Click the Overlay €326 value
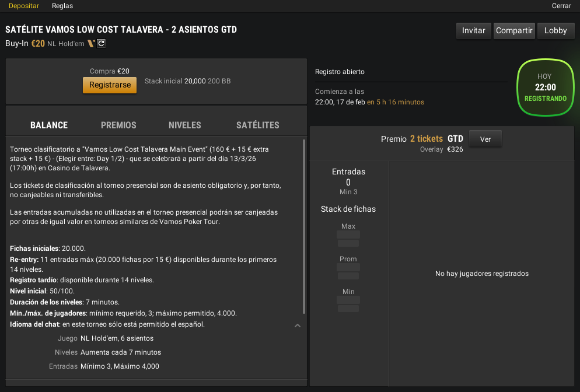580x392 pixels. tap(455, 149)
